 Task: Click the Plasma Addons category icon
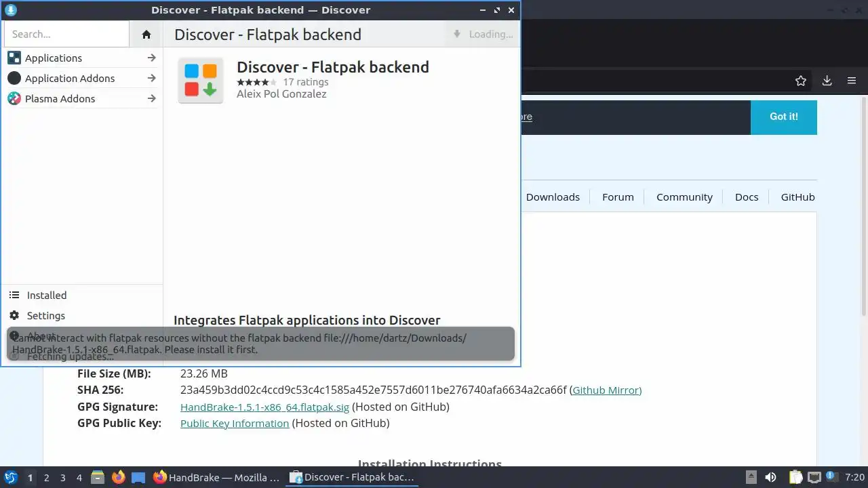[x=14, y=98]
